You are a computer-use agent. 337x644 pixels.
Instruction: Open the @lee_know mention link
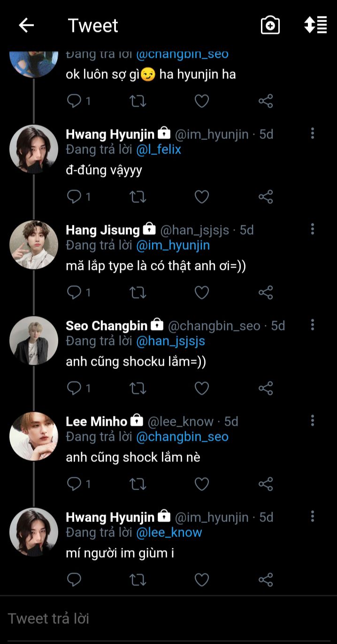[x=169, y=533]
